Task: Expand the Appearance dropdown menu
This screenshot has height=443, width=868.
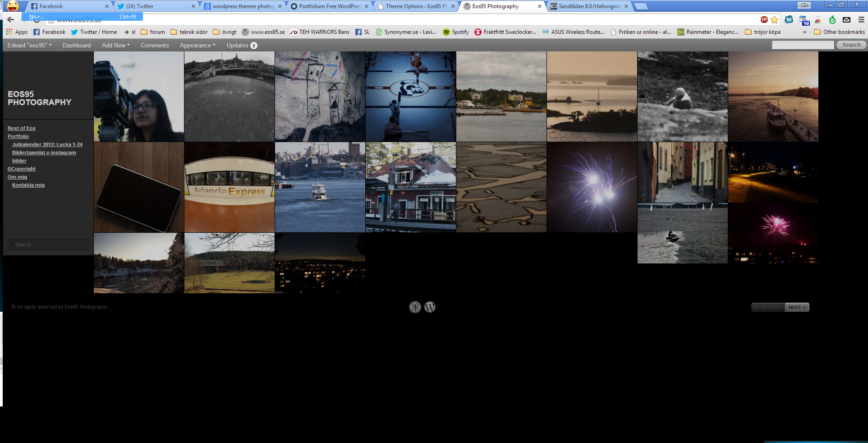Action: pos(197,45)
